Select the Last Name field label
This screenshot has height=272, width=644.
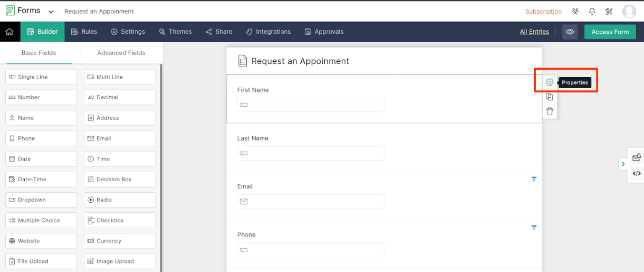pos(253,138)
